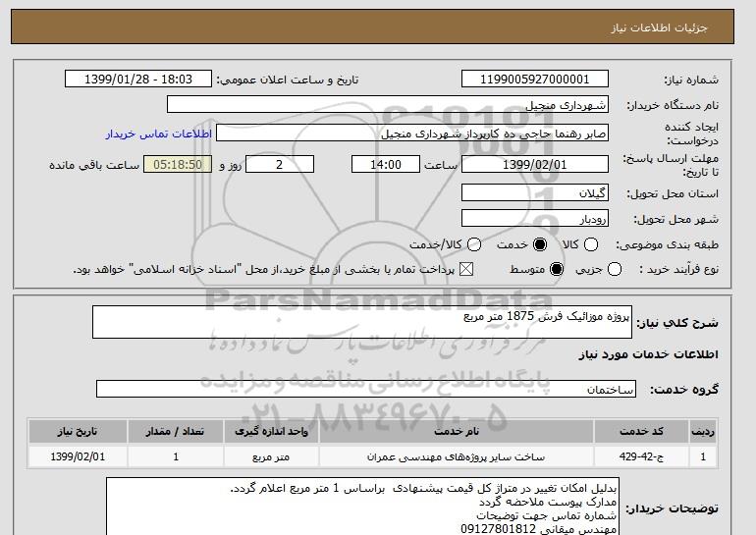Click the تعداد / مقدار column header
The height and width of the screenshot is (535, 756).
pos(176,431)
